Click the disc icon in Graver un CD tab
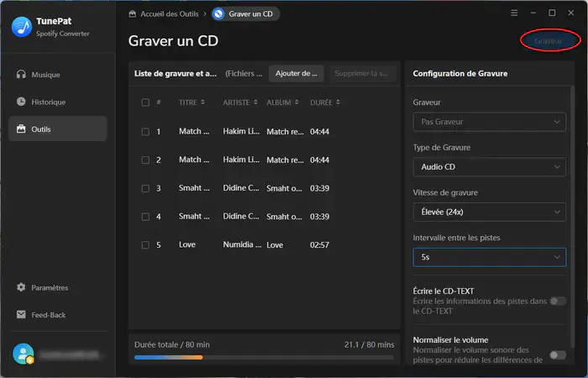This screenshot has width=588, height=378. tap(218, 14)
